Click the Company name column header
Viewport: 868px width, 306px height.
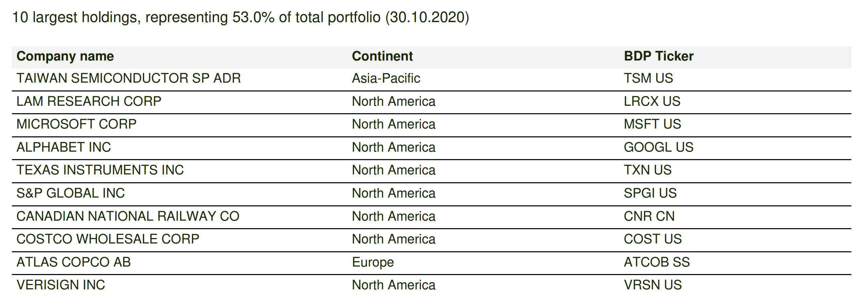point(65,56)
